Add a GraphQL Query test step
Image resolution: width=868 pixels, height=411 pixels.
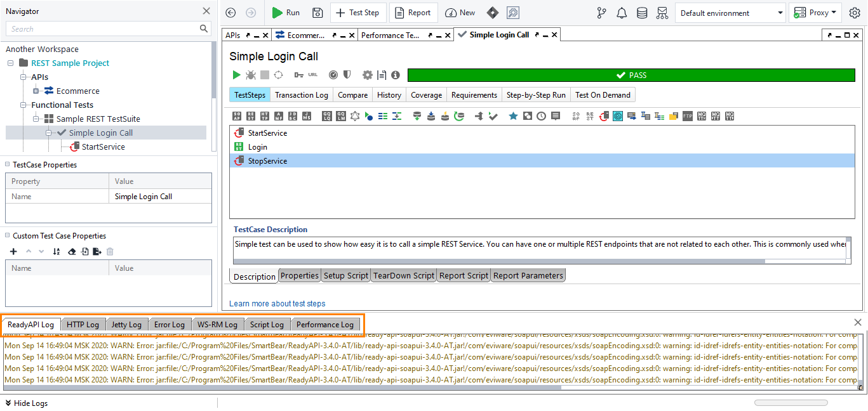point(326,116)
